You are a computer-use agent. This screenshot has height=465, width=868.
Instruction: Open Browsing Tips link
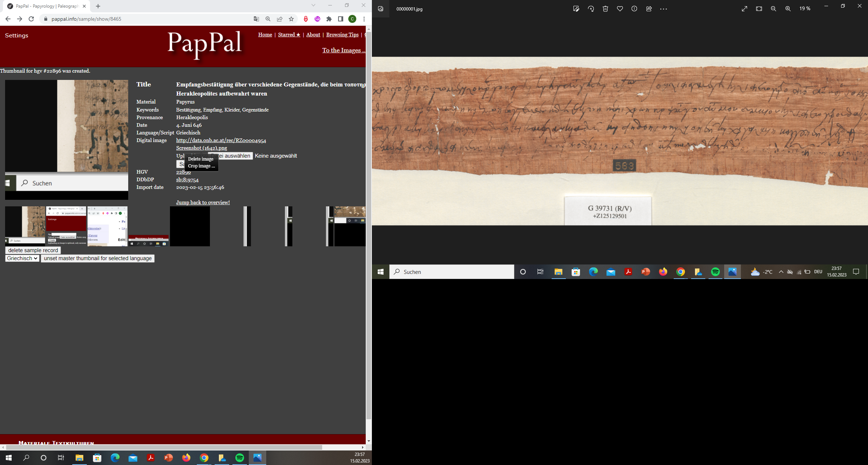[x=342, y=35]
